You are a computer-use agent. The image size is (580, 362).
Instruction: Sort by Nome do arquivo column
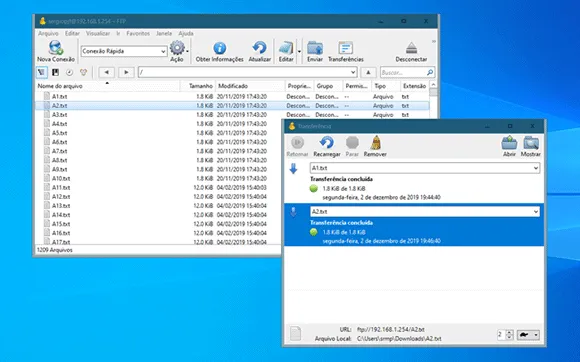107,86
